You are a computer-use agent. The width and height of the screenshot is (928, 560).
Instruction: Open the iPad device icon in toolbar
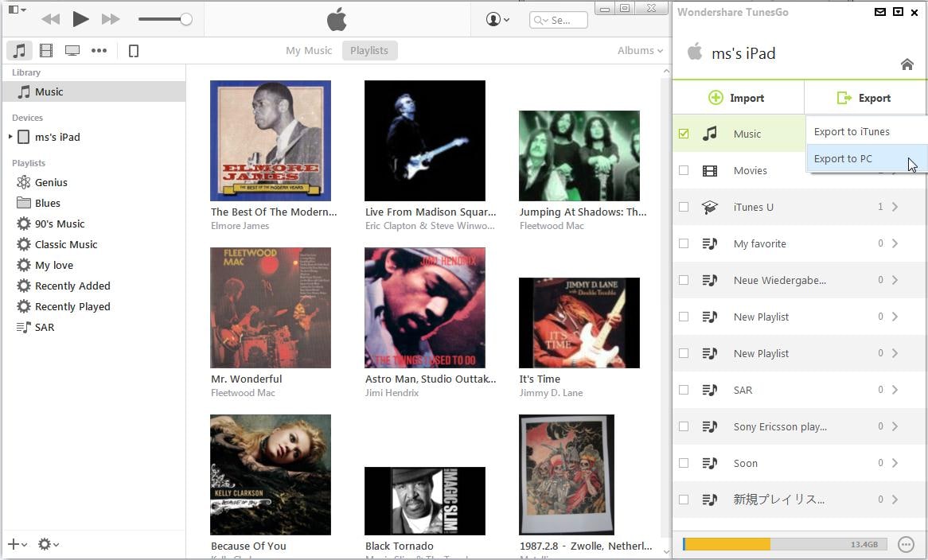134,51
